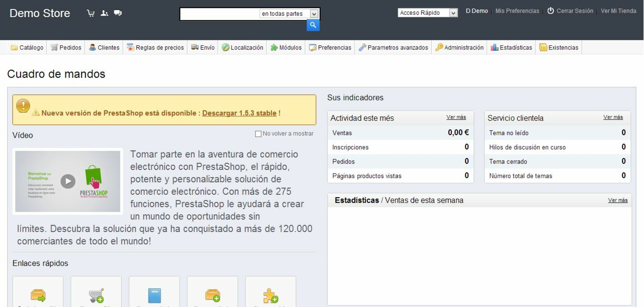The image size is (644, 307).
Task: Click Ver más in Actividad este més
Action: point(456,117)
